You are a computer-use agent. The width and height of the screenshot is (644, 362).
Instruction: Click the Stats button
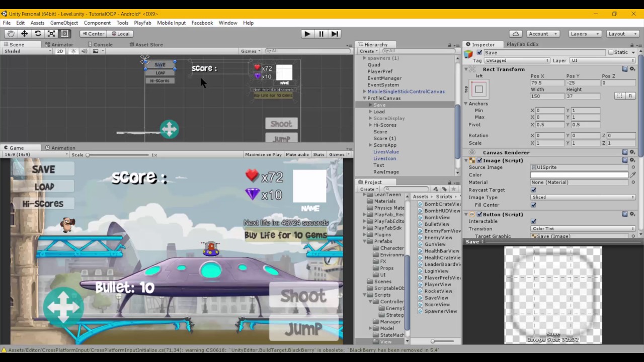point(319,154)
